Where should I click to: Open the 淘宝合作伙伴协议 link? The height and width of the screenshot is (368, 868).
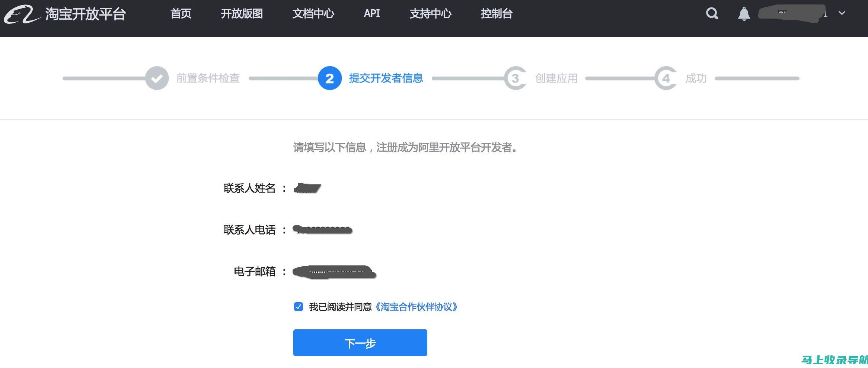click(x=416, y=307)
